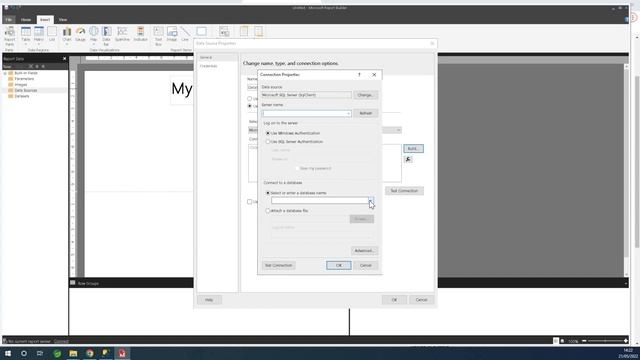Select the Data Sources folder in Report Data
The image size is (640, 360).
pyautogui.click(x=25, y=90)
